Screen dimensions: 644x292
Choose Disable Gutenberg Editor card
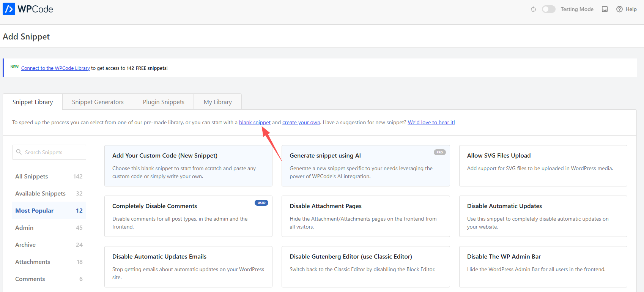[366, 267]
